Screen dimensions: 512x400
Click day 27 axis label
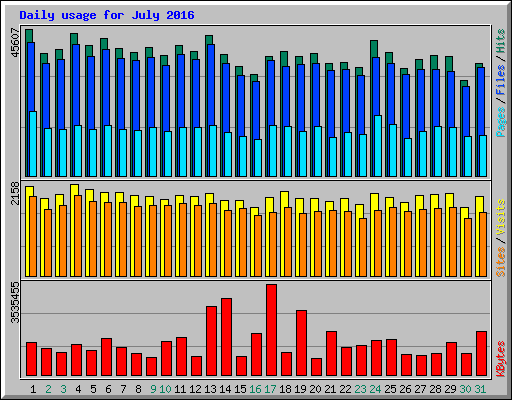[x=420, y=389]
